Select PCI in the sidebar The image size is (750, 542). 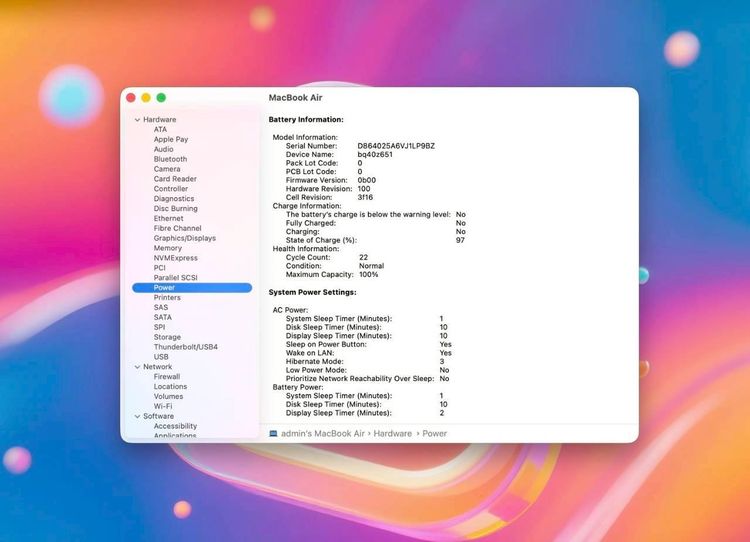(160, 268)
